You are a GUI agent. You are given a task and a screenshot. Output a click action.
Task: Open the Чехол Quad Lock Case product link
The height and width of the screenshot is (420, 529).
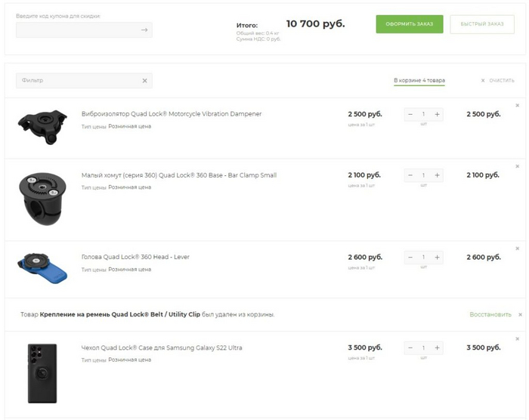tap(161, 347)
